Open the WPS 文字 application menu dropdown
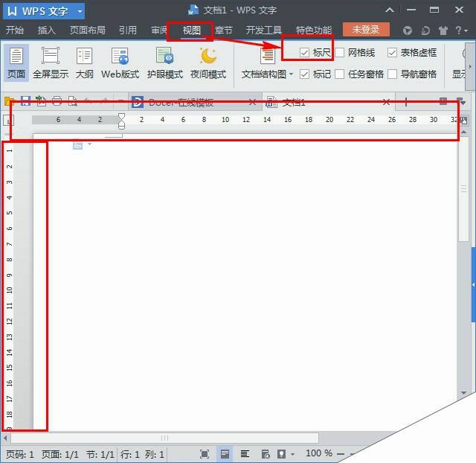Image resolution: width=476 pixels, height=463 pixels. click(80, 12)
